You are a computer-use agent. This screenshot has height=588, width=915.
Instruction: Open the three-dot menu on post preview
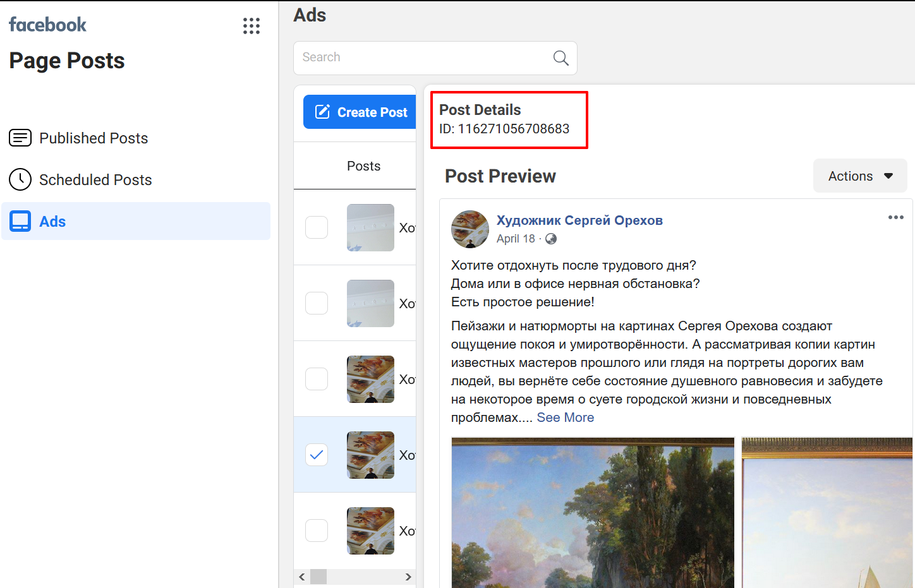(895, 217)
